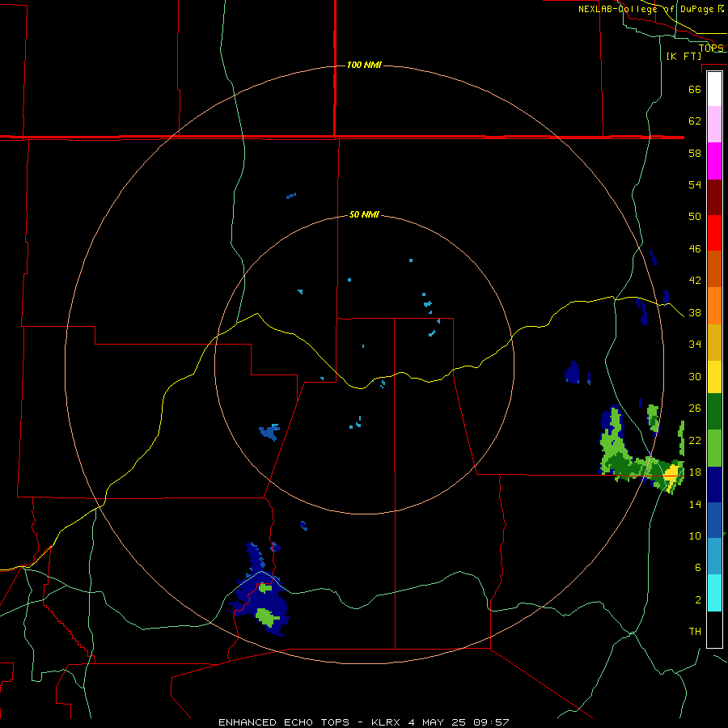Viewport: 728px width, 728px height.
Task: Click the '22' scale label
Action: [x=695, y=440]
